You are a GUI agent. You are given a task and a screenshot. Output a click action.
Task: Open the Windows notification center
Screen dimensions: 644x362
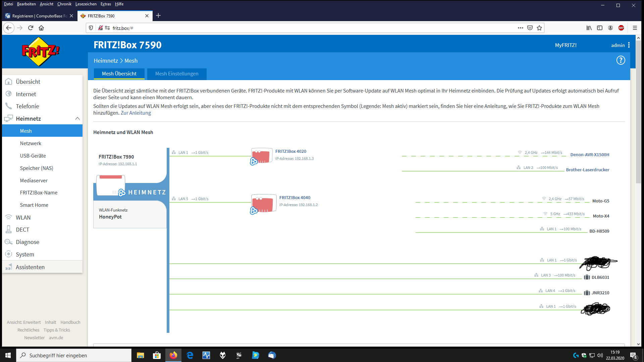[634, 356]
